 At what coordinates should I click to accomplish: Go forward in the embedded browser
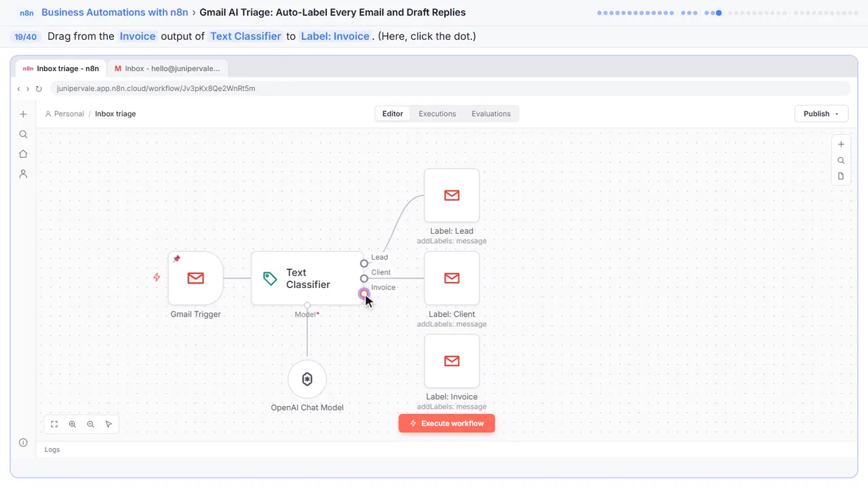[28, 89]
